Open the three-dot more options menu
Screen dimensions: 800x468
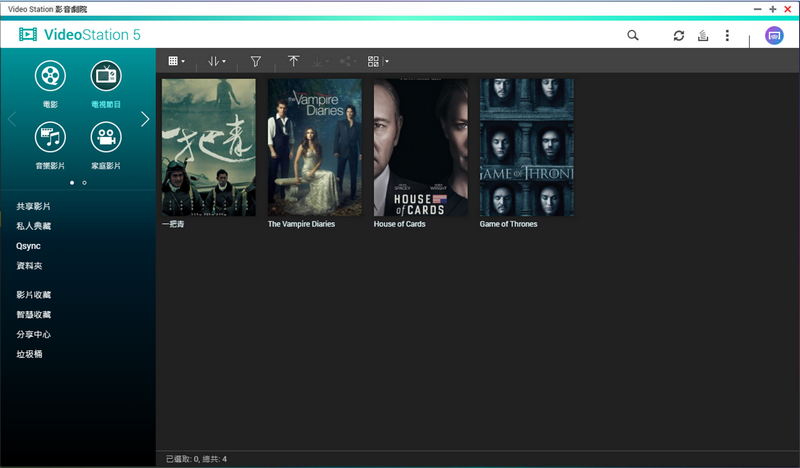click(x=727, y=35)
